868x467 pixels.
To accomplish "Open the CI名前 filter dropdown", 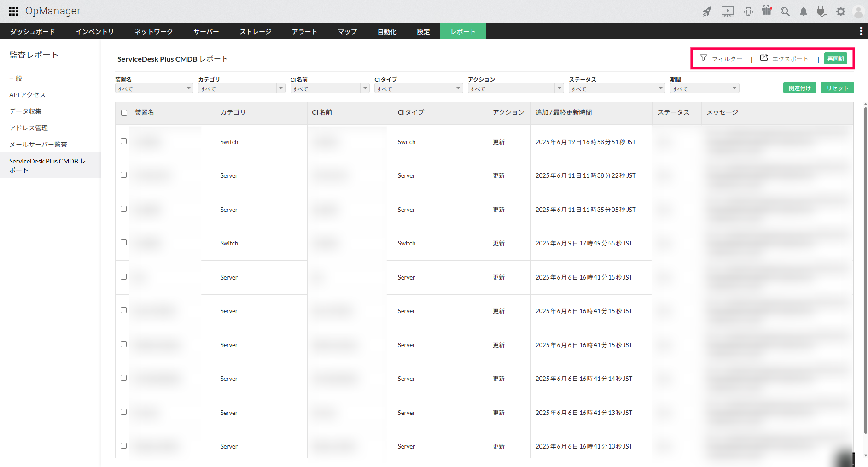I will coord(330,88).
